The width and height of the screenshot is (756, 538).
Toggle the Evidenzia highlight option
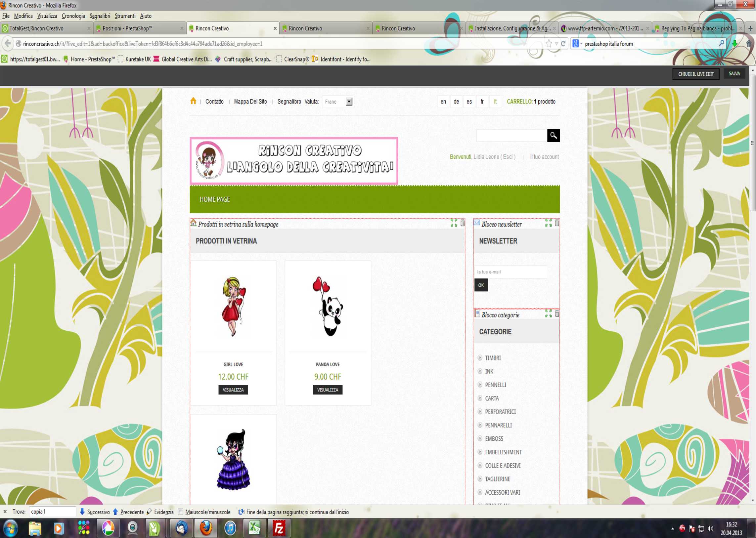[160, 512]
